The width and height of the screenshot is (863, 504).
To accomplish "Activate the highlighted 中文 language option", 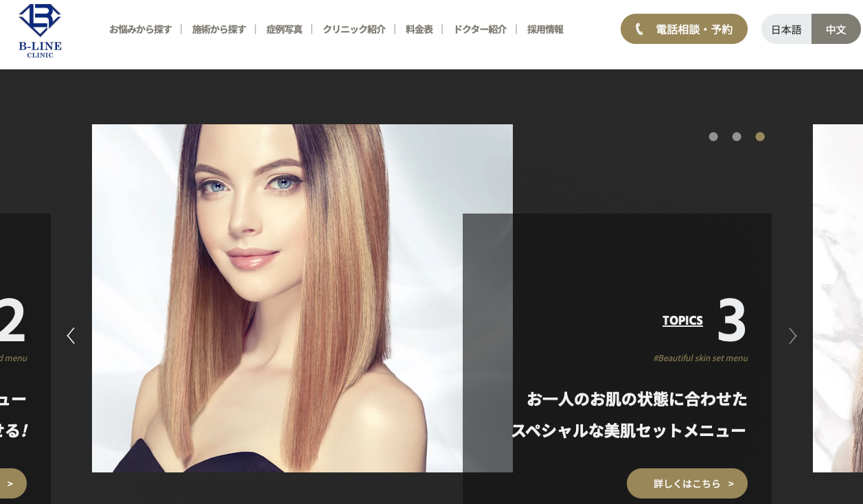I will (x=836, y=30).
